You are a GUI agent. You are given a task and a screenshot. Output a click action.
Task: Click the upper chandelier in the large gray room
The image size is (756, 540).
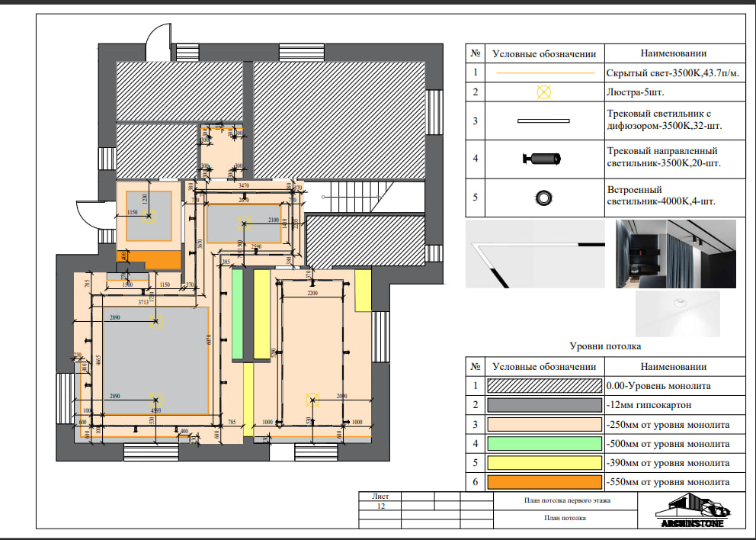point(155,321)
